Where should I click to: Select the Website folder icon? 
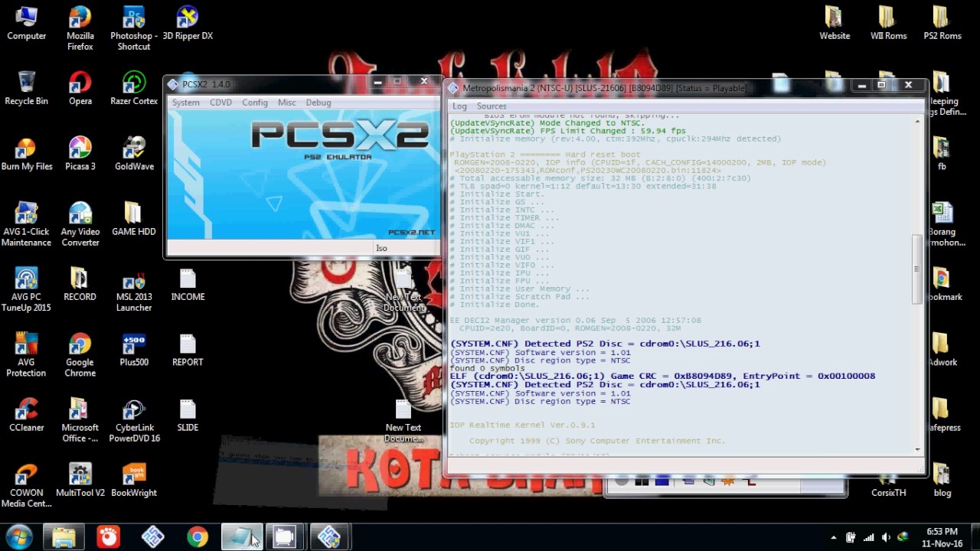[x=835, y=24]
